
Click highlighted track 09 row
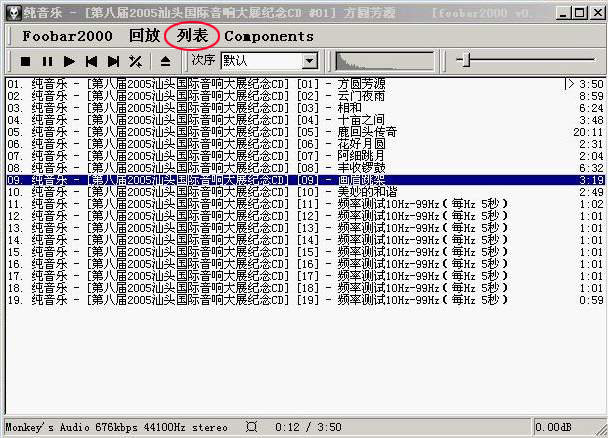tap(305, 180)
